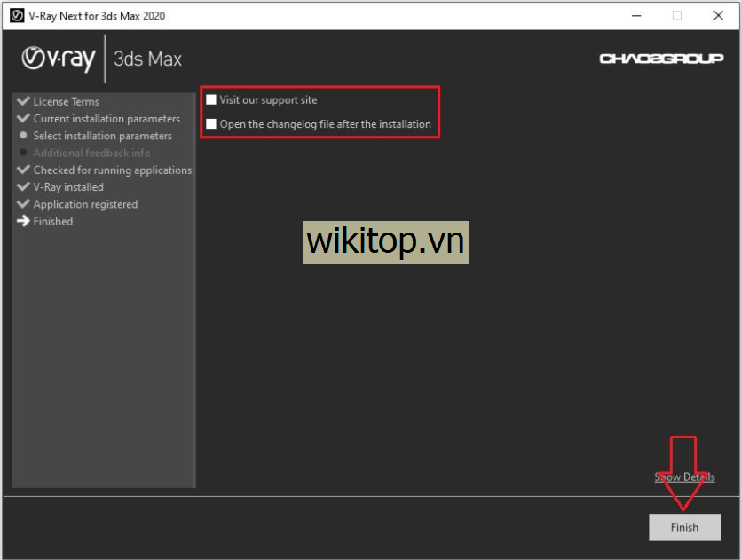Click the V-Ray logo in header

(59, 59)
